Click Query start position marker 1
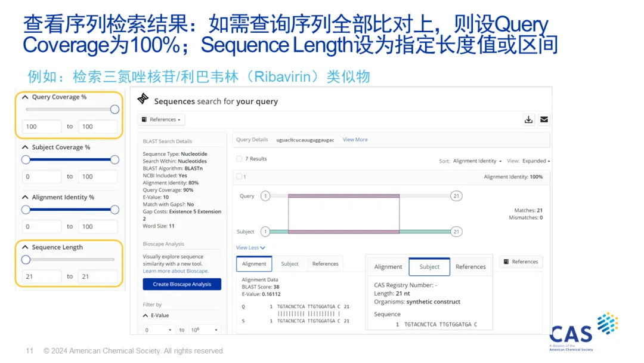Image resolution: width=644 pixels, height=363 pixels. coord(265,196)
